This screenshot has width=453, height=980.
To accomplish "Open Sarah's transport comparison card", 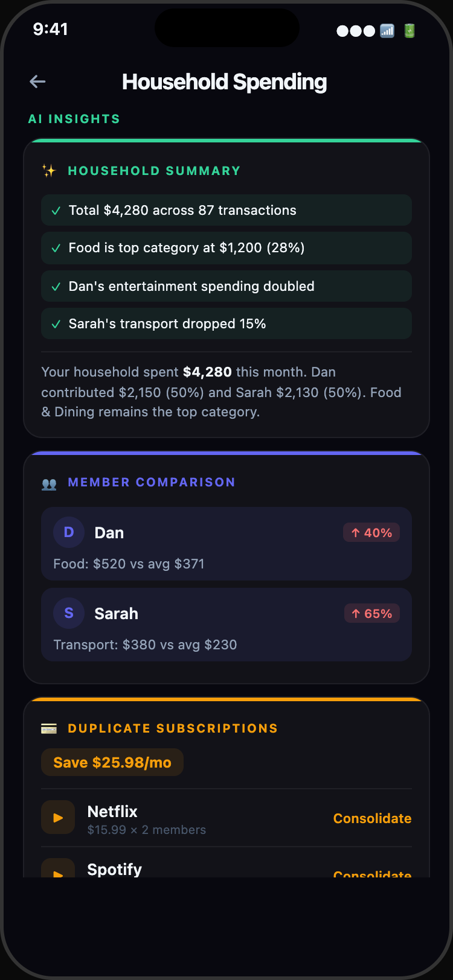I will pyautogui.click(x=226, y=625).
